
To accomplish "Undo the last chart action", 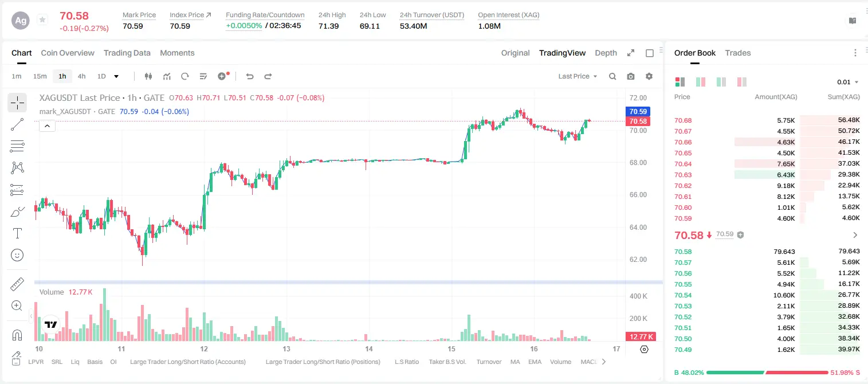I will pyautogui.click(x=249, y=76).
